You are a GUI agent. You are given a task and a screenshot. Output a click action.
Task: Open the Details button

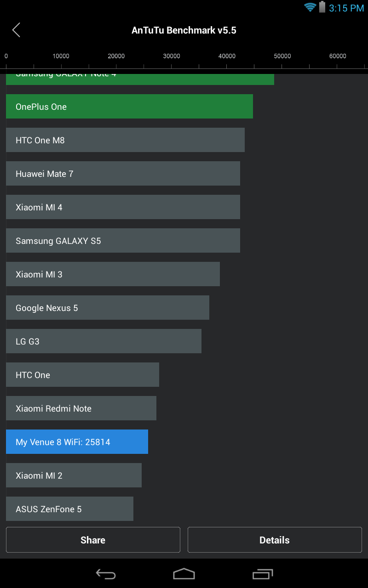(x=275, y=540)
